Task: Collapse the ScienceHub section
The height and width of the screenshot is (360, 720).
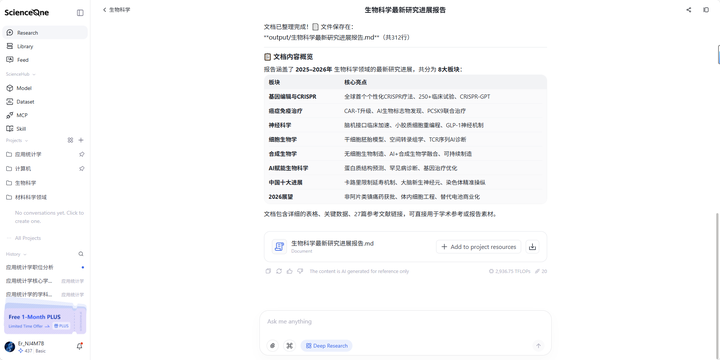Action: coord(20,74)
